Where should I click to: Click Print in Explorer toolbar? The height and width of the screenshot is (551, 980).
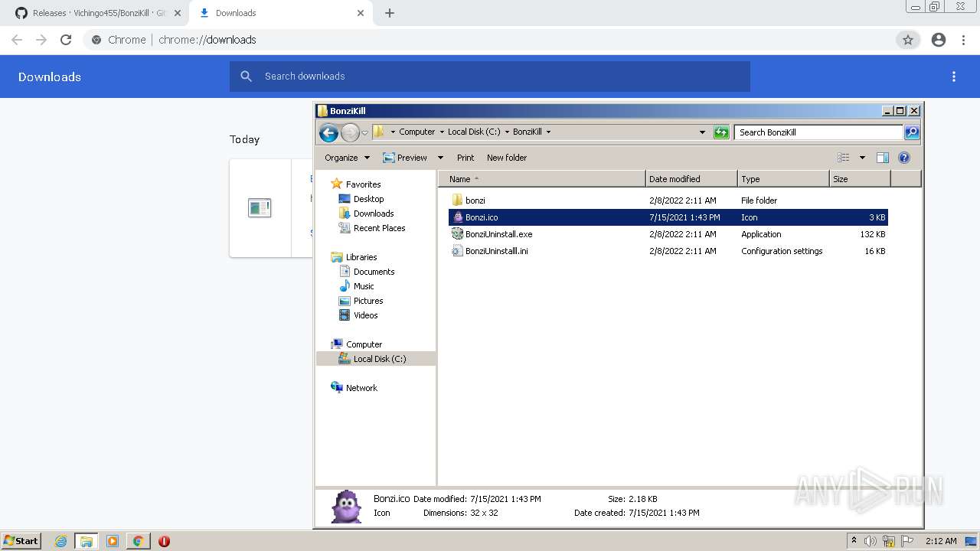[x=465, y=158]
